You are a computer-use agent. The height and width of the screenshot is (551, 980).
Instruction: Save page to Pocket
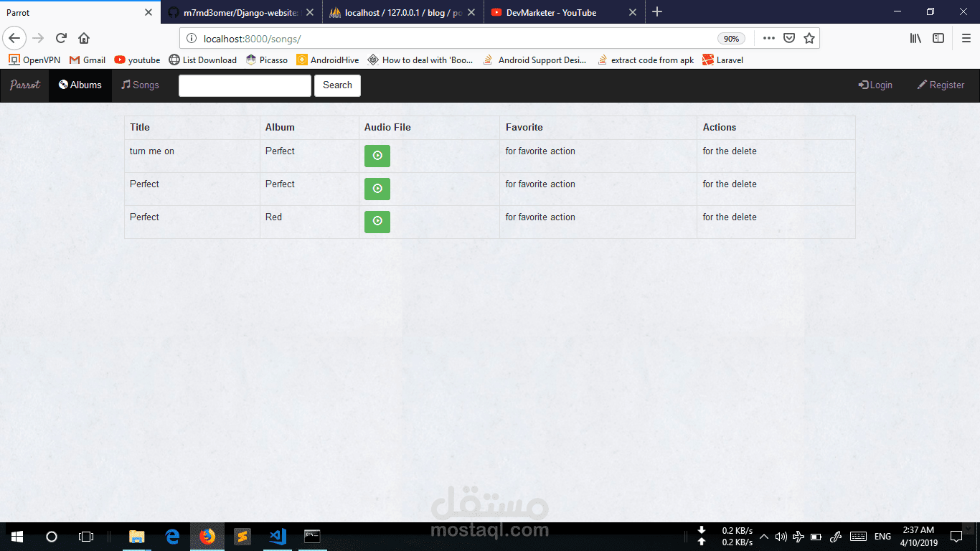point(789,39)
